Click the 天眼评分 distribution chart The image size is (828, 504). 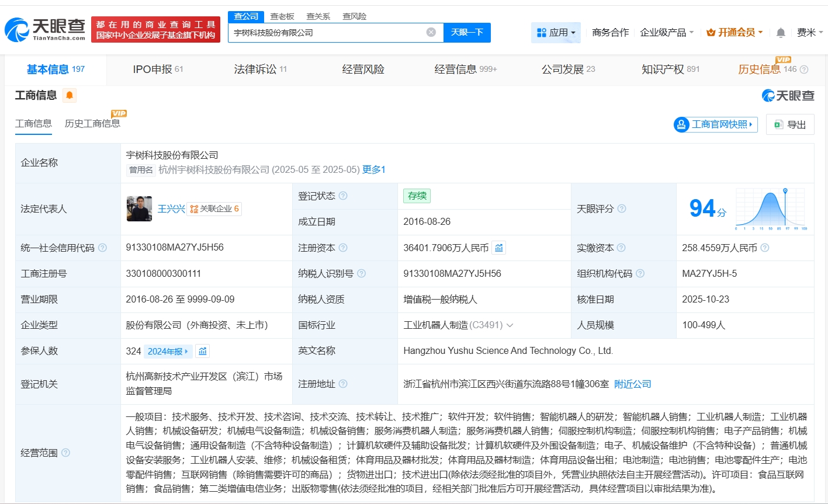(x=771, y=208)
